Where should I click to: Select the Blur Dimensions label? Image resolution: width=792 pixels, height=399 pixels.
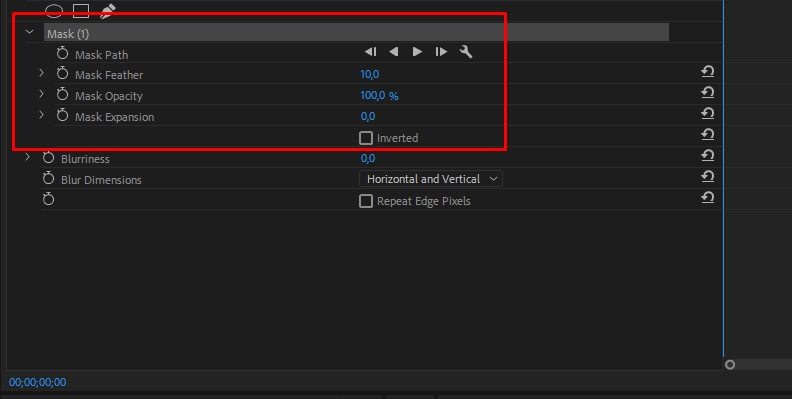pyautogui.click(x=101, y=180)
